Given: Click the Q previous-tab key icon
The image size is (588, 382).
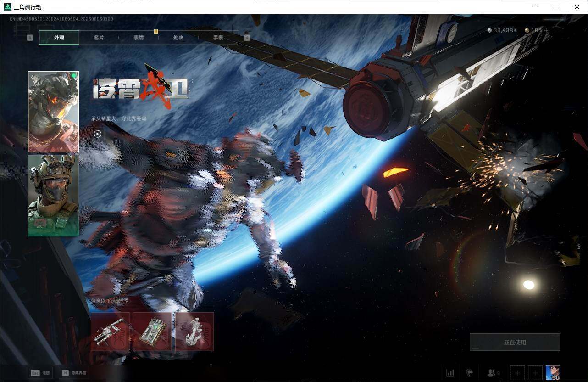Looking at the screenshot, I should [30, 38].
